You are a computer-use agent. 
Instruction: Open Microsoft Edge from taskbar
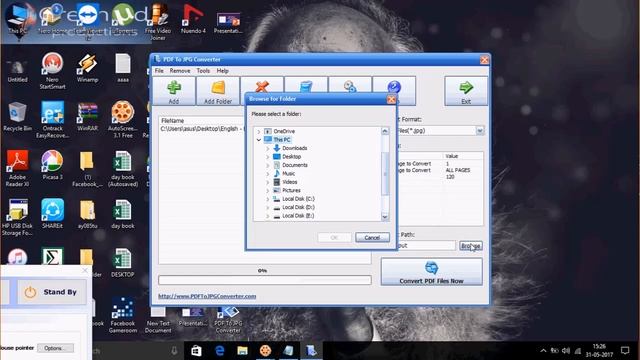(x=220, y=351)
